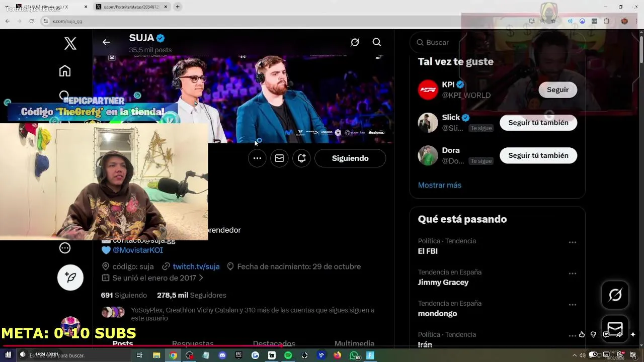Open followers-you-know YoSoyPlex text

pyautogui.click(x=253, y=314)
